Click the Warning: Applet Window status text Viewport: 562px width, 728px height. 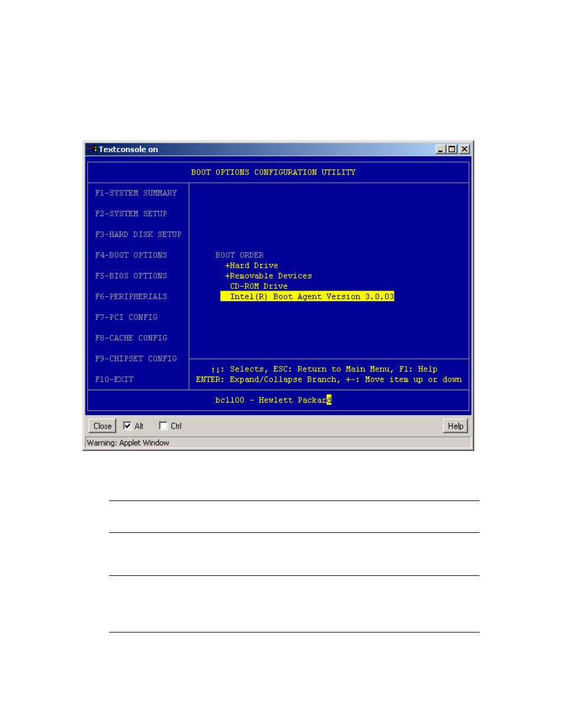(128, 443)
